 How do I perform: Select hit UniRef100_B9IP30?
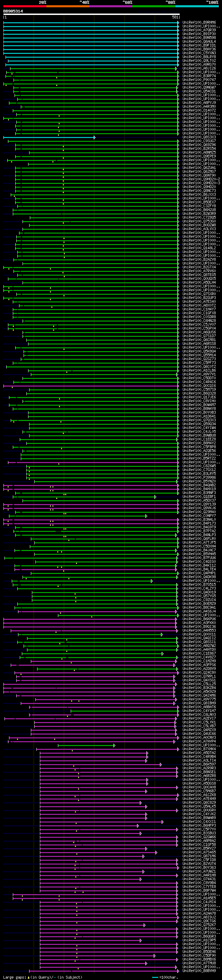click(199, 34)
